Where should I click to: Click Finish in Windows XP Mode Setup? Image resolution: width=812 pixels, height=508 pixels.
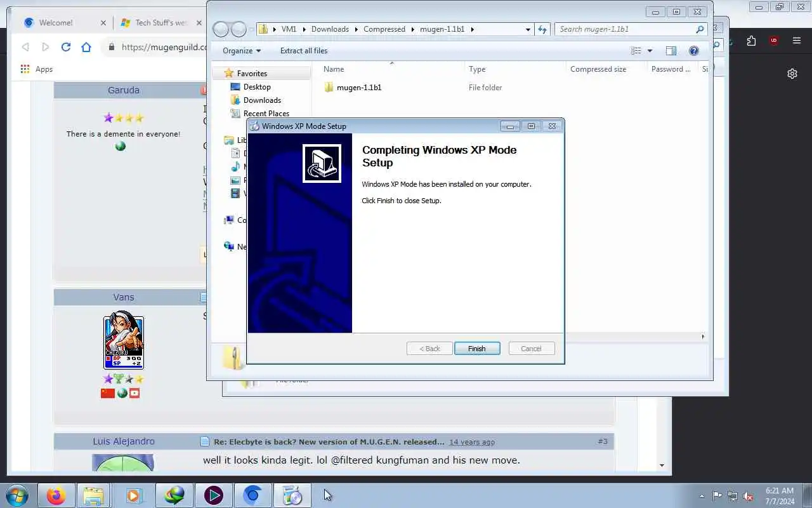click(x=477, y=349)
